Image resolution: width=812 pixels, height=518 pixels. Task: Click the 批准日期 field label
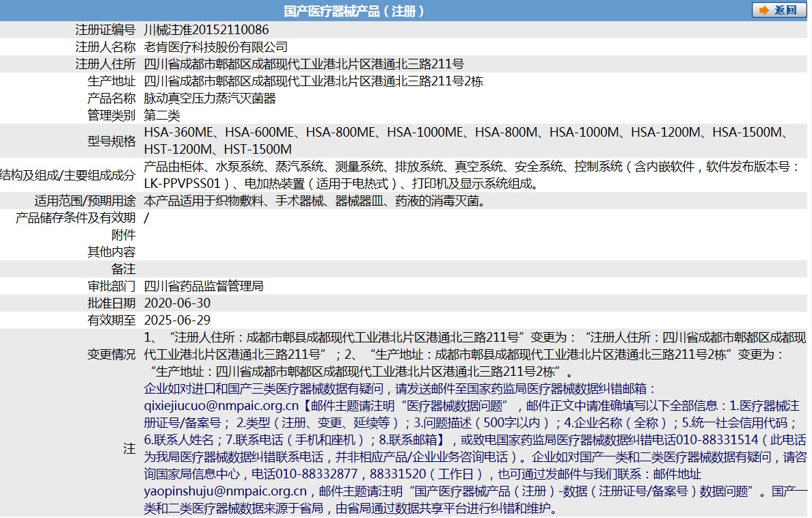coord(111,303)
